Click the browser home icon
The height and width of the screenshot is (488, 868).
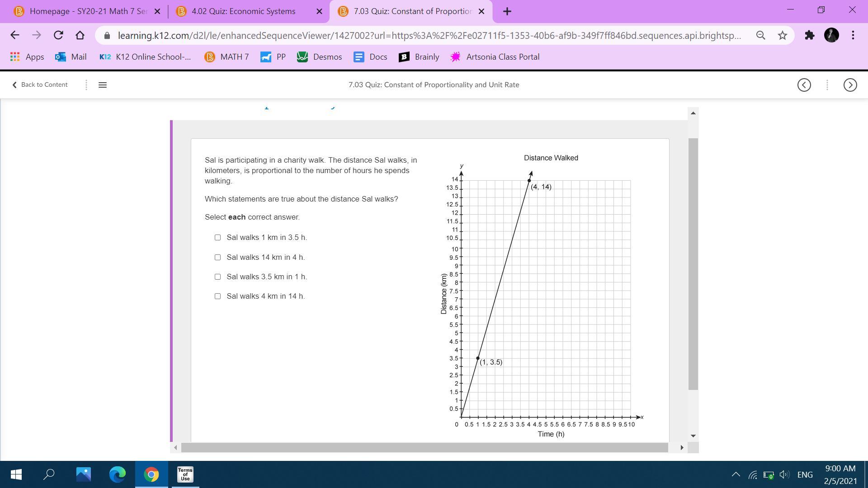tap(80, 35)
